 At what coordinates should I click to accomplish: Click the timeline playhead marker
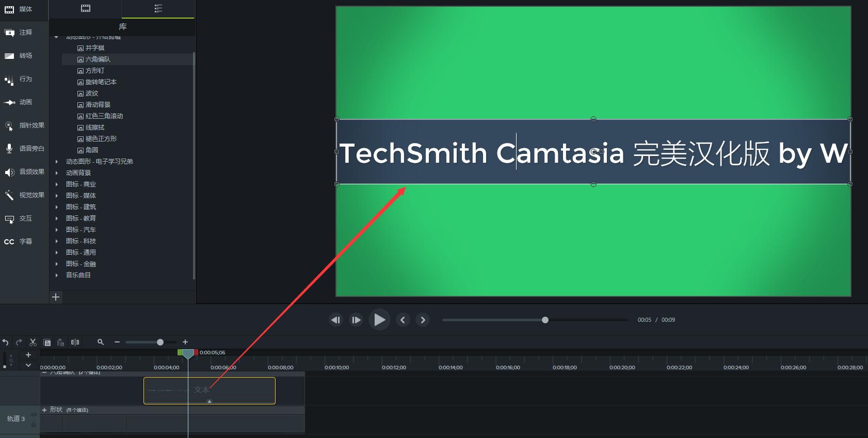(188, 354)
